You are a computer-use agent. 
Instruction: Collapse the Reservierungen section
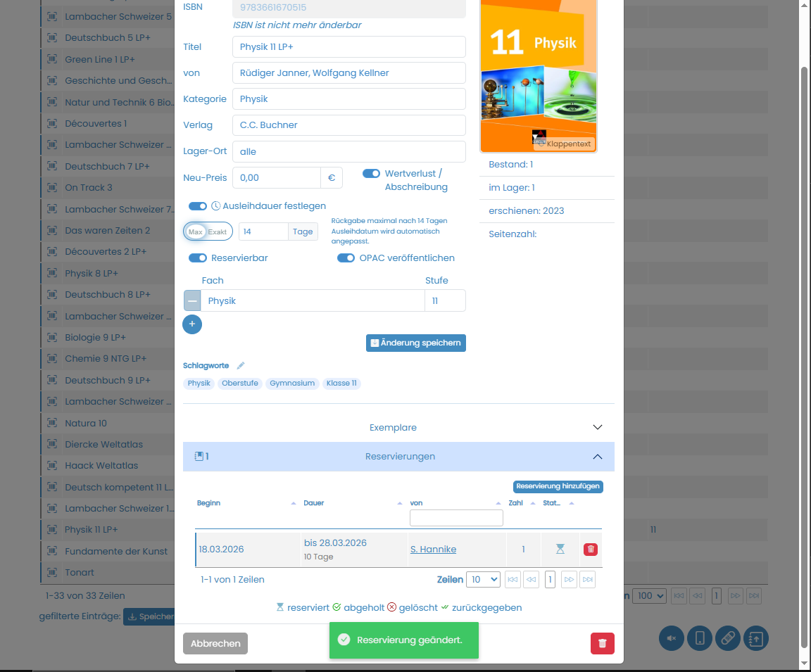click(x=597, y=456)
